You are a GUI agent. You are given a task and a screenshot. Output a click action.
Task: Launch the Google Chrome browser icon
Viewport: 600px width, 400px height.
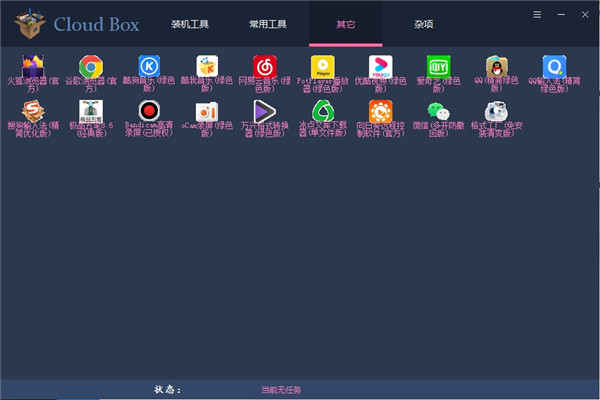[x=91, y=67]
